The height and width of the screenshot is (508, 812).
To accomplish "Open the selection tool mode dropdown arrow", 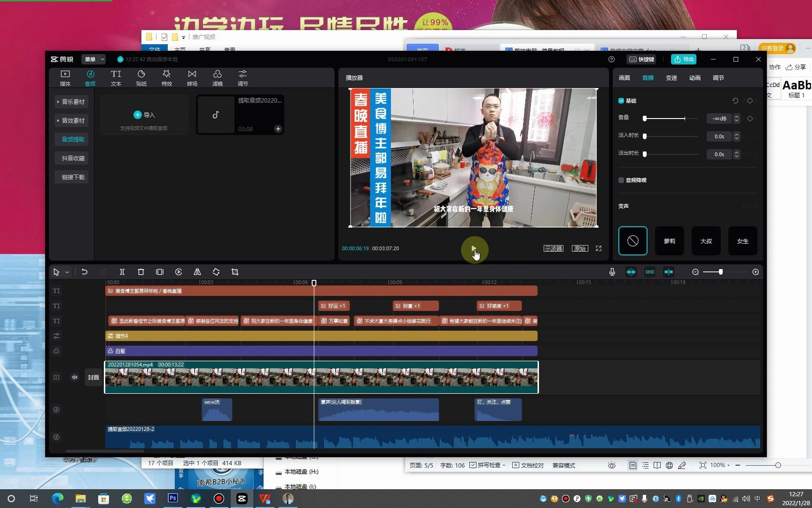I will coord(67,272).
